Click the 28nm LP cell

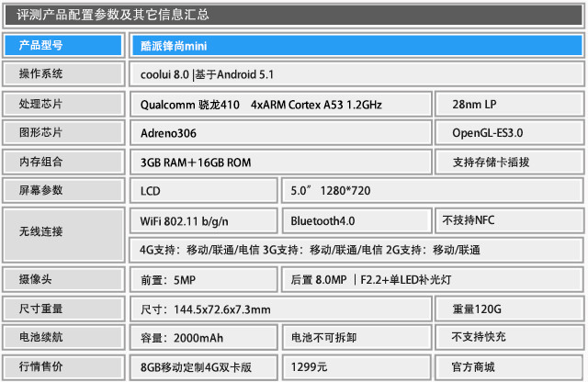[509, 104]
